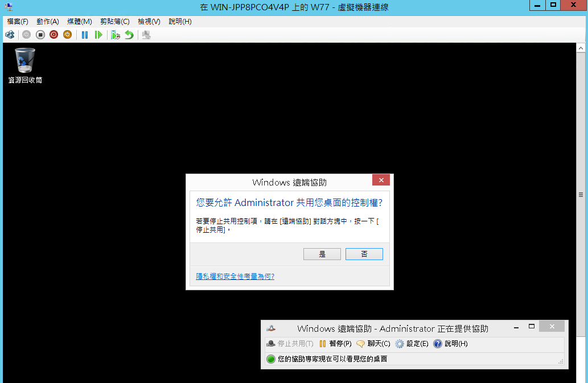588x383 pixels.
Task: Open the 說明(H) menu in menu bar
Action: point(180,22)
